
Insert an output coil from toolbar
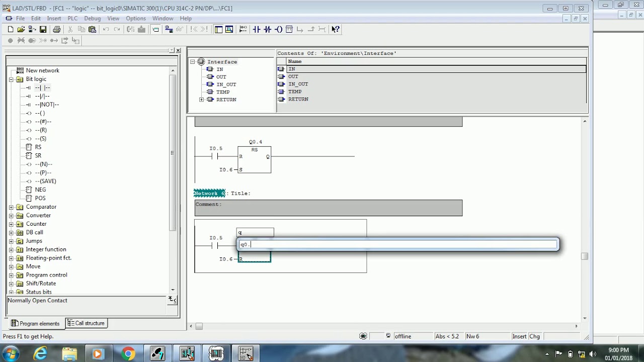point(278,29)
